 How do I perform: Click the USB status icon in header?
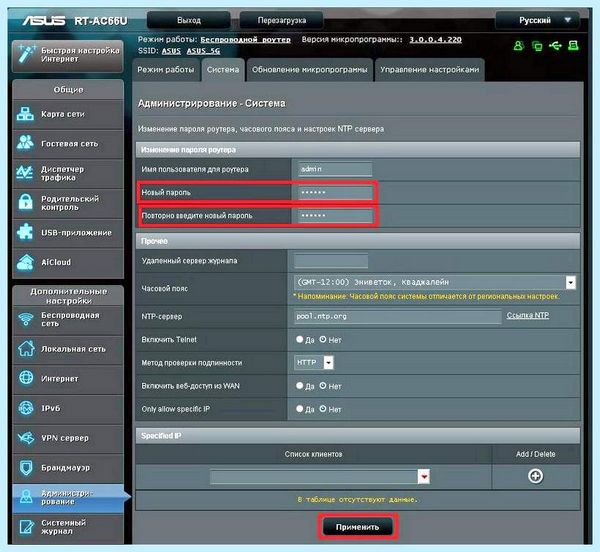point(555,46)
